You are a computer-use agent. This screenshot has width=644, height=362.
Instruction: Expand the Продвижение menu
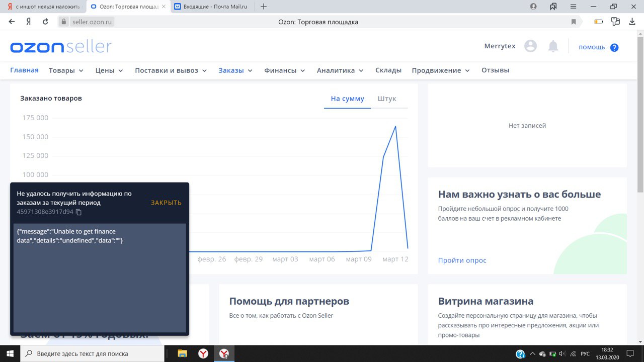coord(440,70)
